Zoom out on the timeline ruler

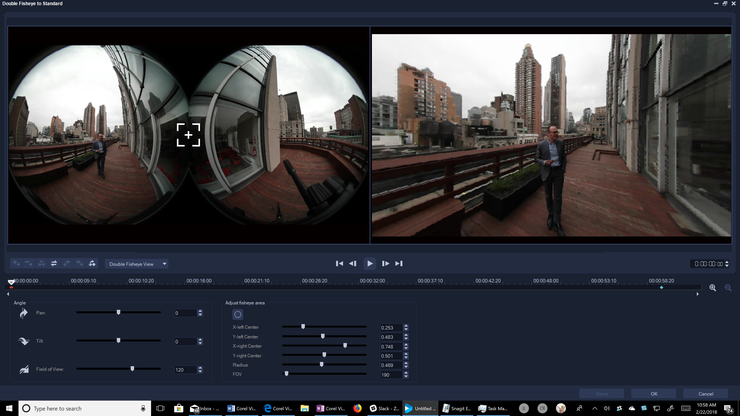(x=728, y=288)
